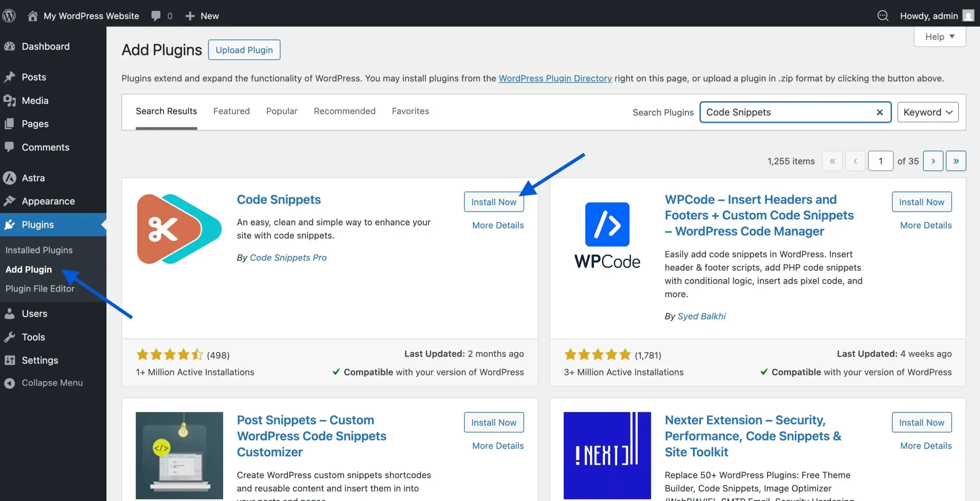Click Upload Plugin button

click(x=244, y=50)
